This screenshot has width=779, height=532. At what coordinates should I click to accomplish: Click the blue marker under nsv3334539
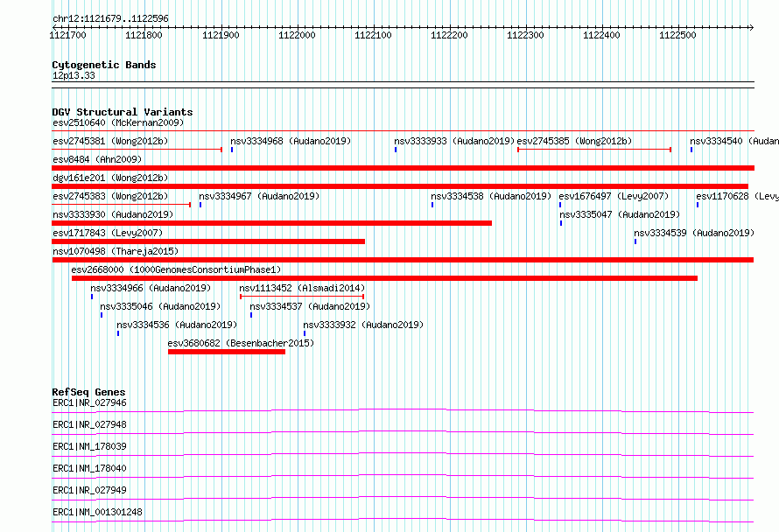(635, 241)
